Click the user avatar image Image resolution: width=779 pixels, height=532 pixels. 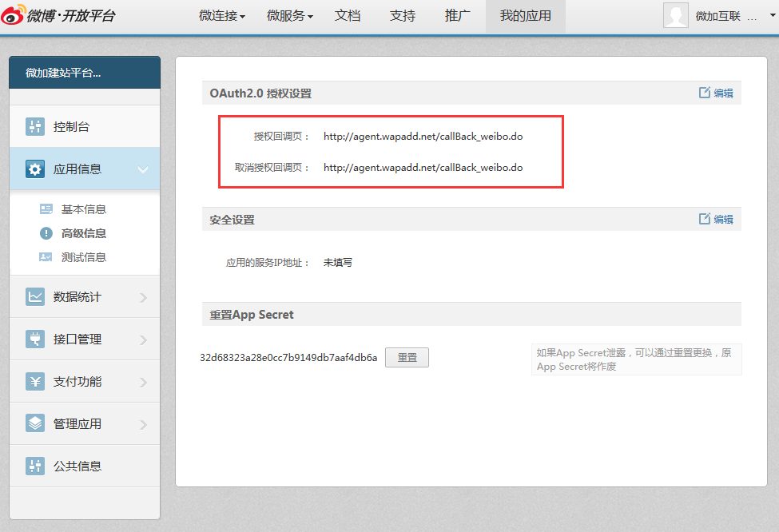point(675,16)
